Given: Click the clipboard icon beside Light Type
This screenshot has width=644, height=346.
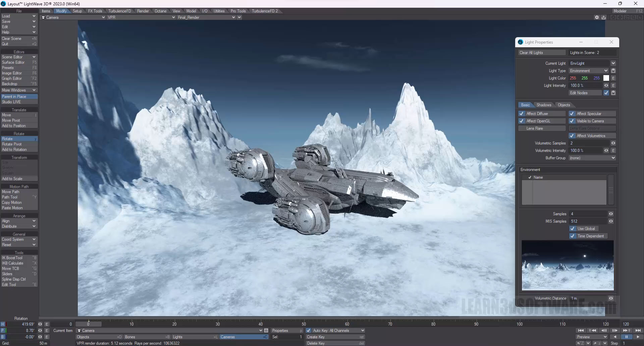Looking at the screenshot, I should coord(613,70).
